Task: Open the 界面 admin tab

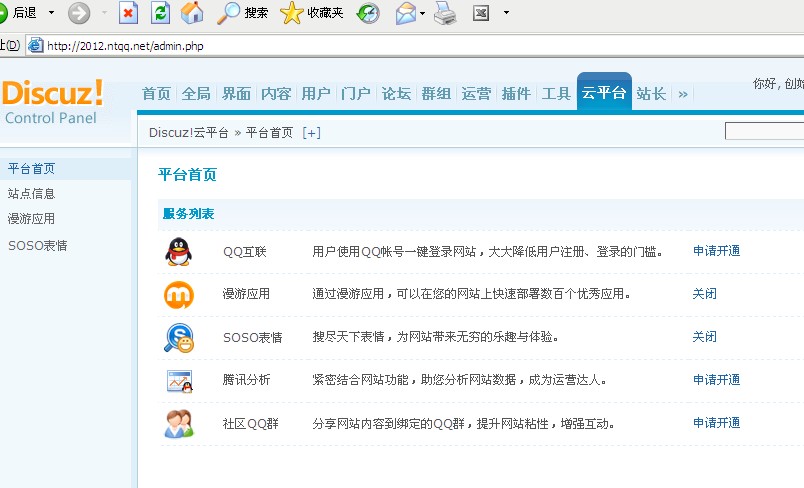Action: (x=236, y=94)
